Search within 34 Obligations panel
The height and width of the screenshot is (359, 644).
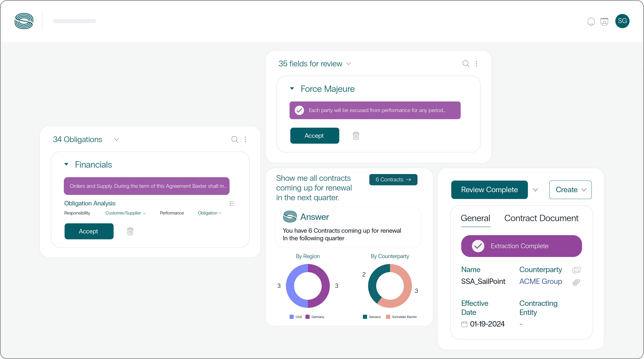point(235,139)
